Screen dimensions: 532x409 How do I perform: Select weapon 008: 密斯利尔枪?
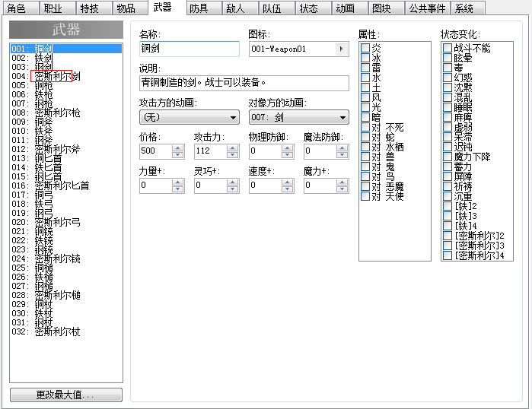tap(66, 113)
